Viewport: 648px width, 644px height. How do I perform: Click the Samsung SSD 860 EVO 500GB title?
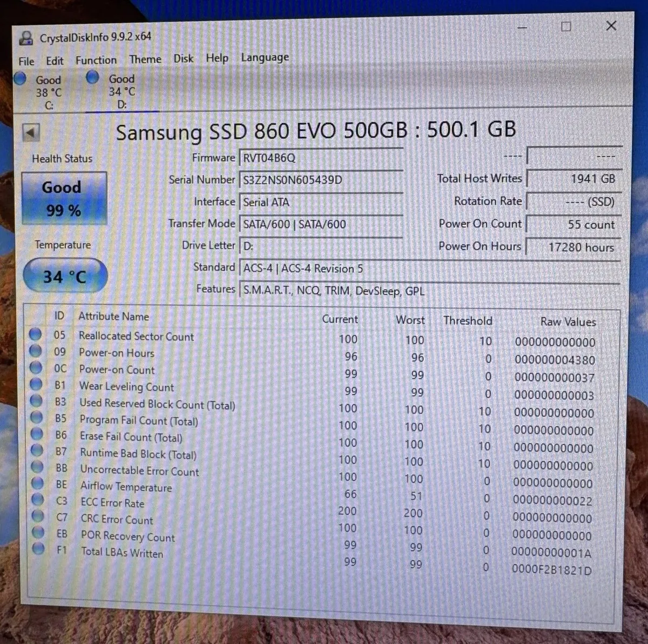click(316, 131)
